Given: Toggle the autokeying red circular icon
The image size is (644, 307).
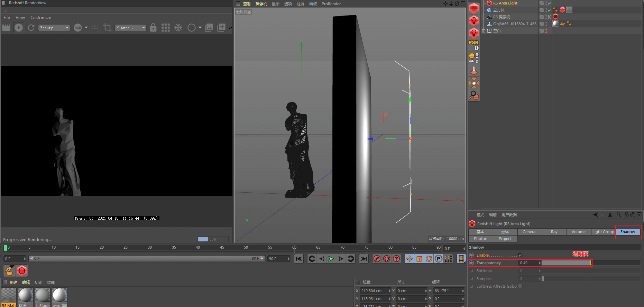Looking at the screenshot, I should point(387,259).
